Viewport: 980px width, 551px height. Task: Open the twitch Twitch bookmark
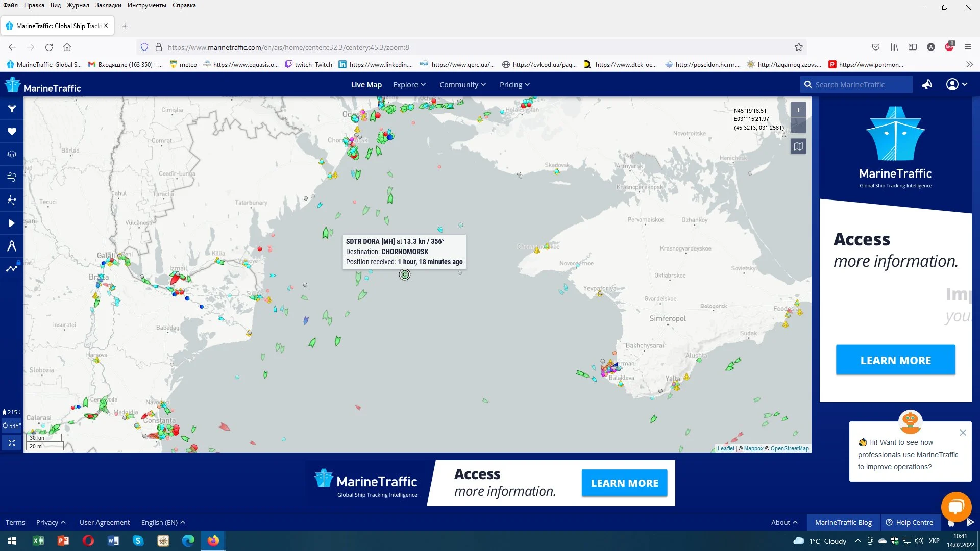click(x=309, y=64)
